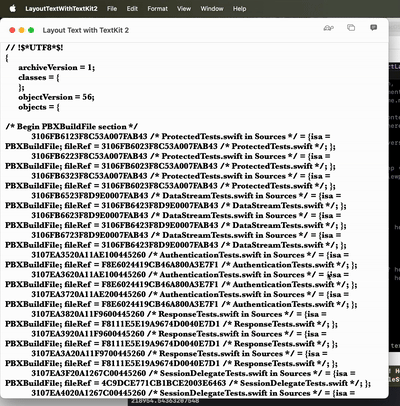Minimize window using the yellow button
Screen dimensions: 400x406
(x=22, y=30)
